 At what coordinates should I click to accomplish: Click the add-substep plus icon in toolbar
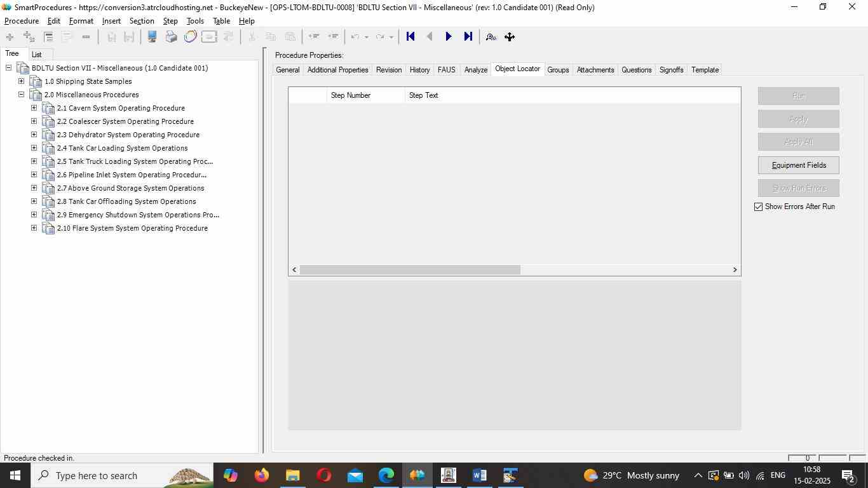(29, 37)
